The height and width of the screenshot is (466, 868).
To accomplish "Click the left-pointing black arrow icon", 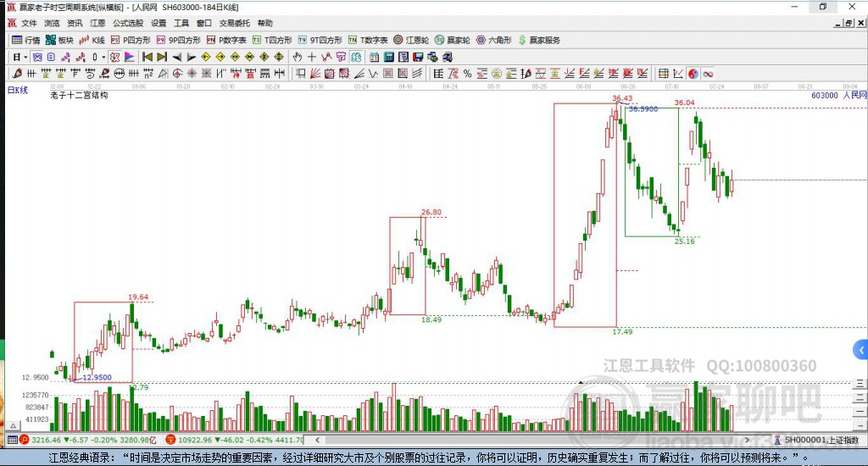I will coord(176,57).
